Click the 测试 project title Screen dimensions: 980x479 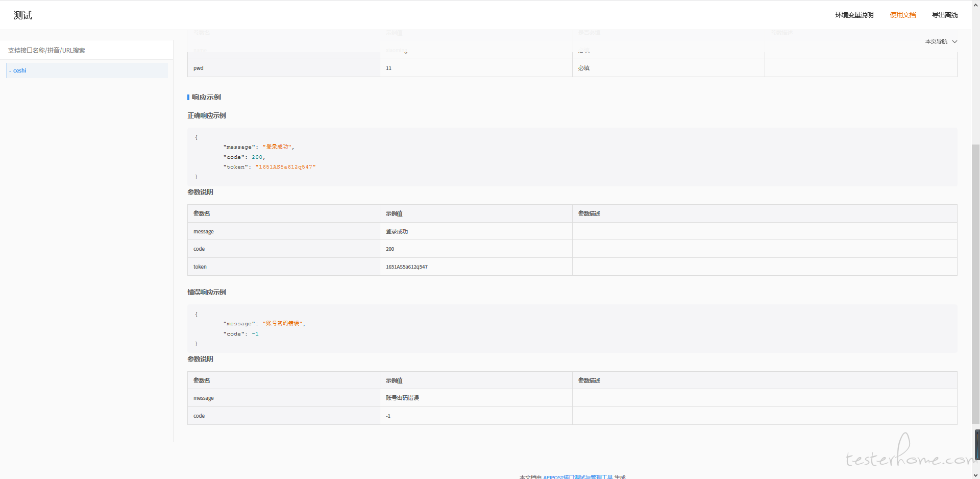(22, 15)
